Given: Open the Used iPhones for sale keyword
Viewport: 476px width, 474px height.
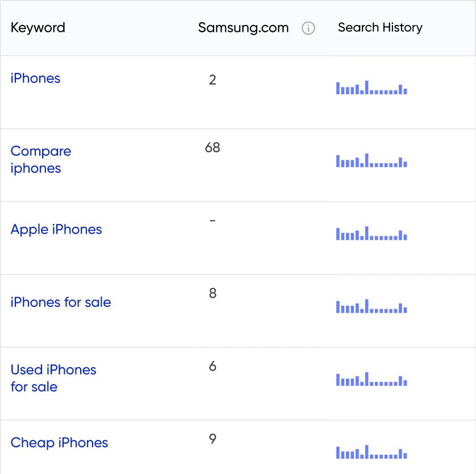Looking at the screenshot, I should (x=53, y=378).
